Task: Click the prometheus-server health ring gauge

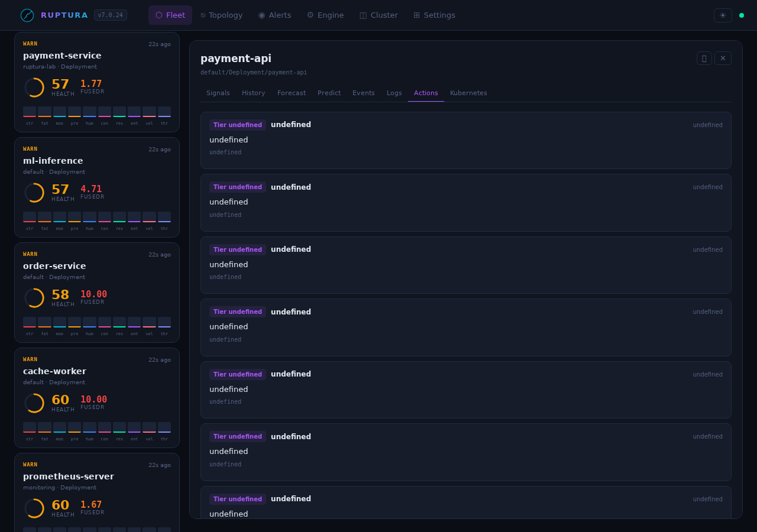Action: (x=34, y=508)
